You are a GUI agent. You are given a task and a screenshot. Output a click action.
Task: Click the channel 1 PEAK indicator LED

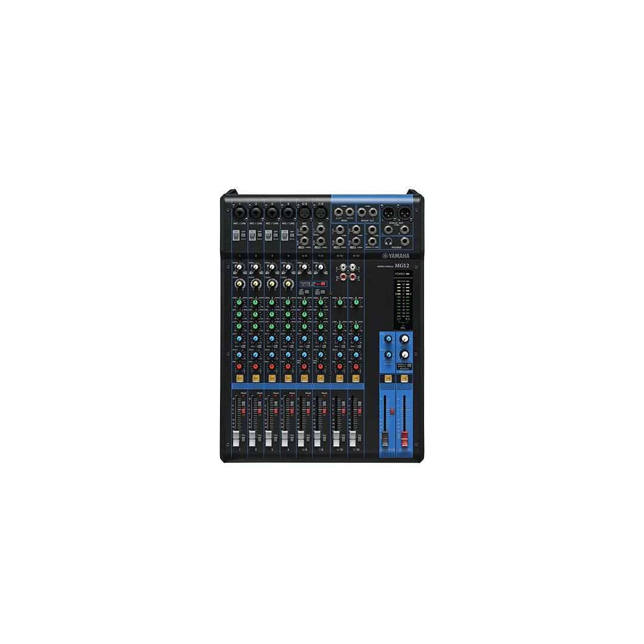click(x=243, y=396)
